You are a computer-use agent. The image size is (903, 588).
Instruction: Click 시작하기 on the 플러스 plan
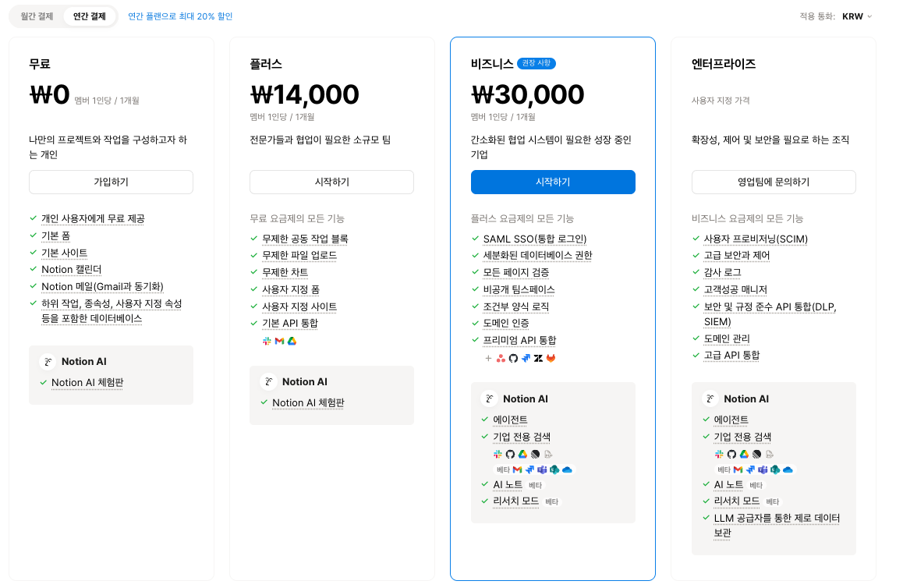pos(331,182)
